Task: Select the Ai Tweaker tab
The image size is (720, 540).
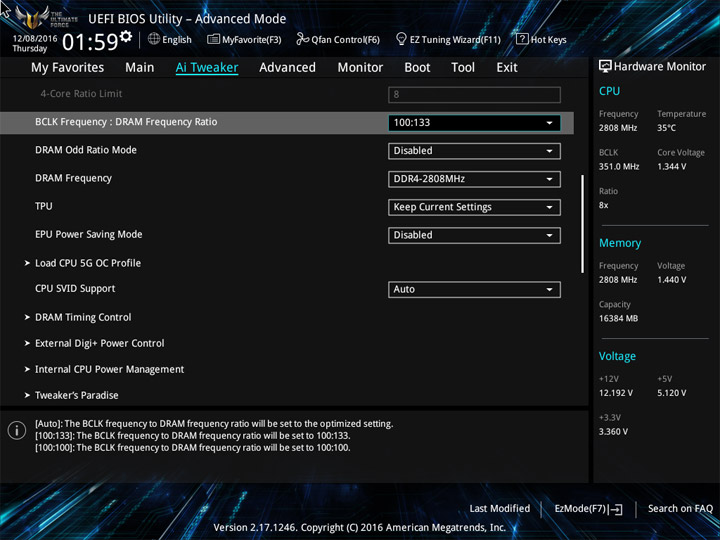Action: (x=207, y=68)
